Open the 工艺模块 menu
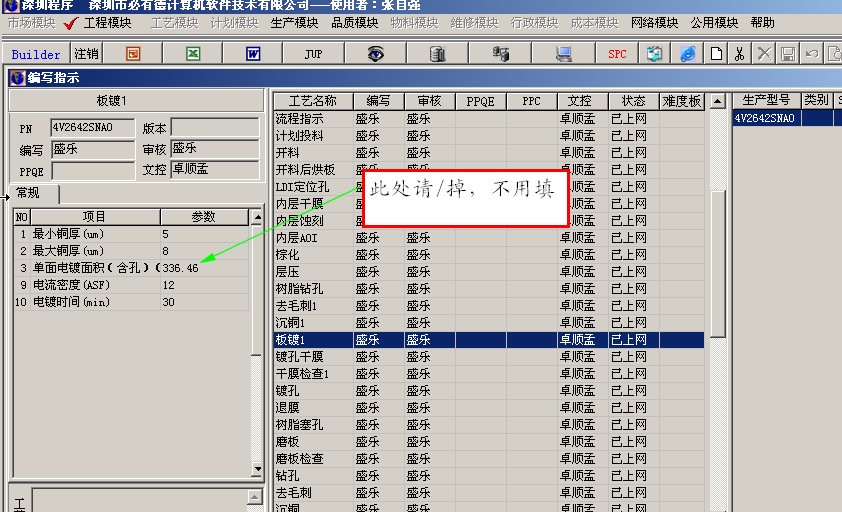This screenshot has height=512, width=842. tap(175, 23)
